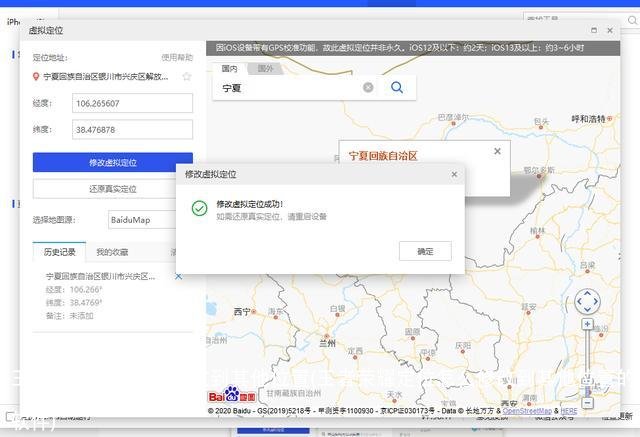
Task: Zoom in with the map plus button
Action: (x=587, y=324)
